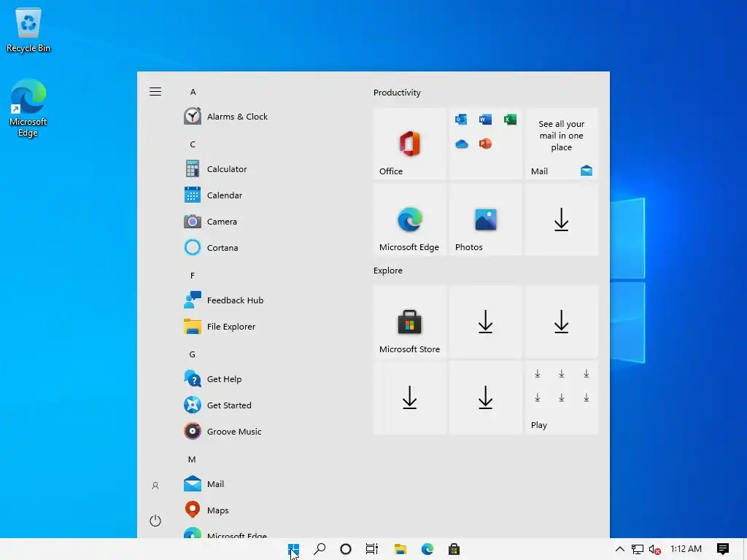Jump to letter A header in app list
Image resolution: width=747 pixels, height=560 pixels.
click(193, 92)
